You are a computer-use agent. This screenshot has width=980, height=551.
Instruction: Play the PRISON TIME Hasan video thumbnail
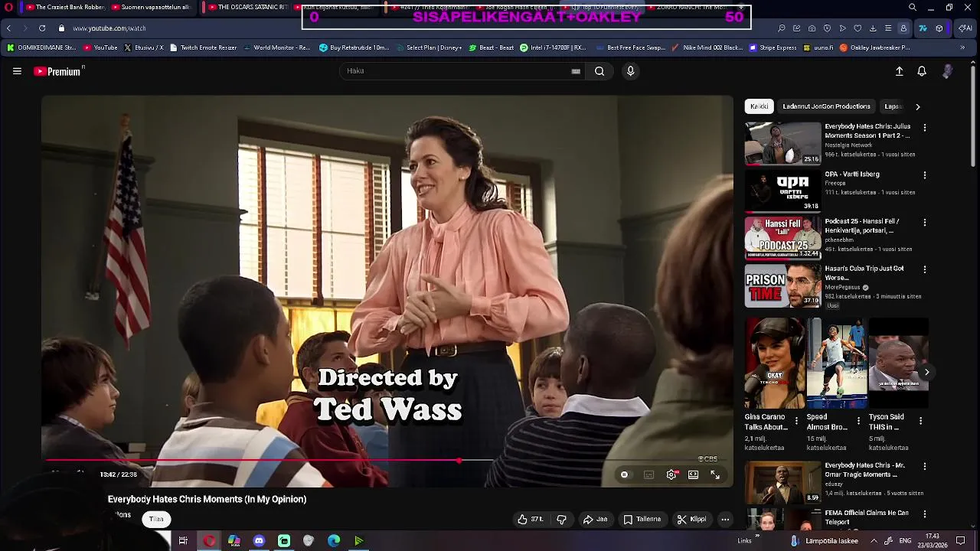coord(782,285)
